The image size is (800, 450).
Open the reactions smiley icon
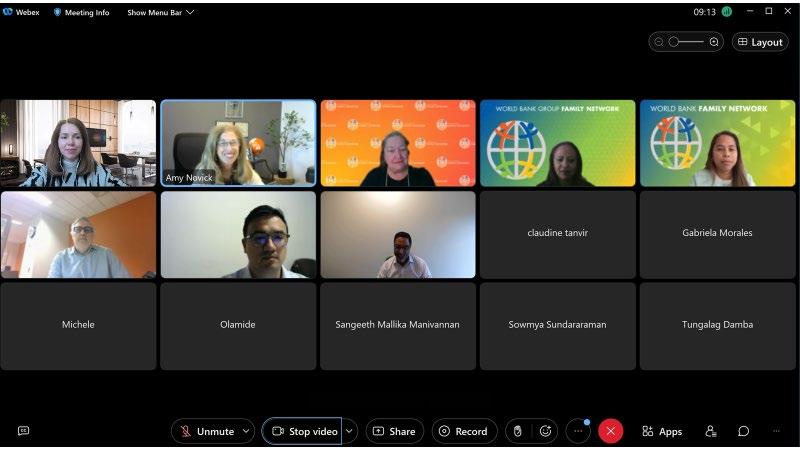coord(545,432)
